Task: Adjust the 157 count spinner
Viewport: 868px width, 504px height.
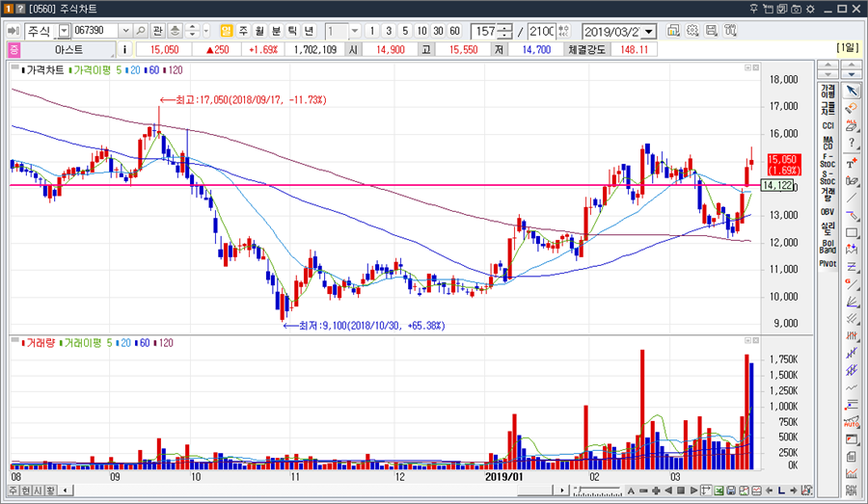Action: pos(505,32)
